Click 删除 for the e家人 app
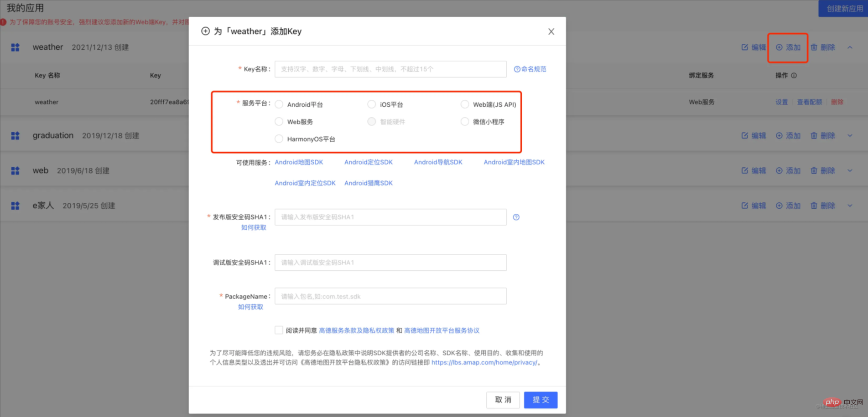This screenshot has height=417, width=868. [823, 206]
